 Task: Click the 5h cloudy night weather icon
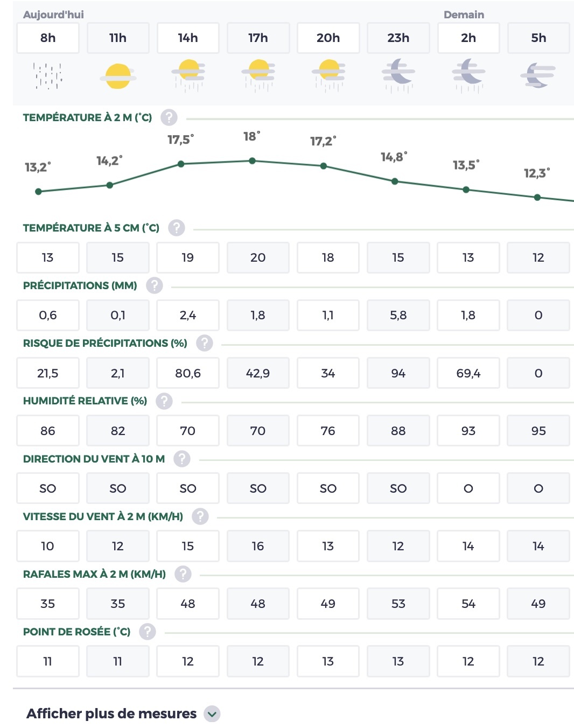(x=538, y=75)
